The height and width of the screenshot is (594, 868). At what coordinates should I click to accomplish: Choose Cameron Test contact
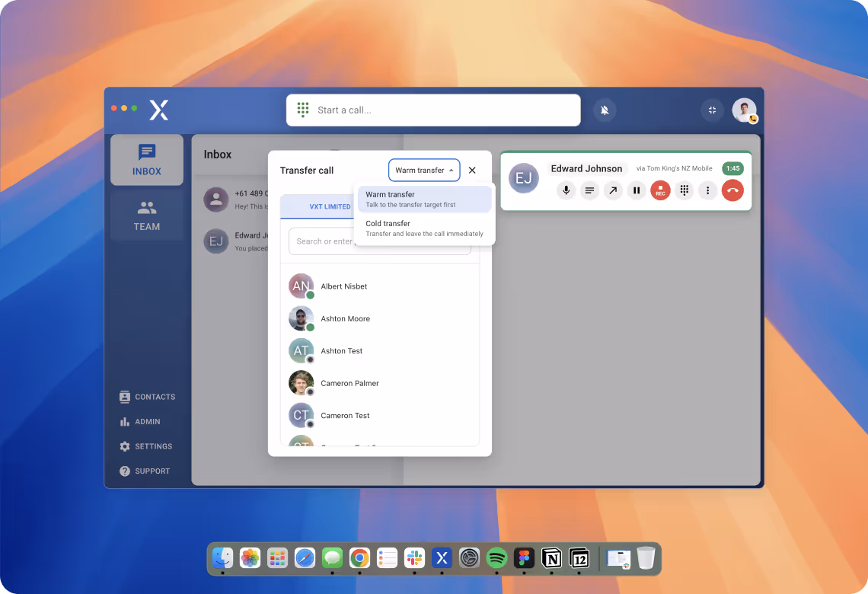tap(380, 415)
